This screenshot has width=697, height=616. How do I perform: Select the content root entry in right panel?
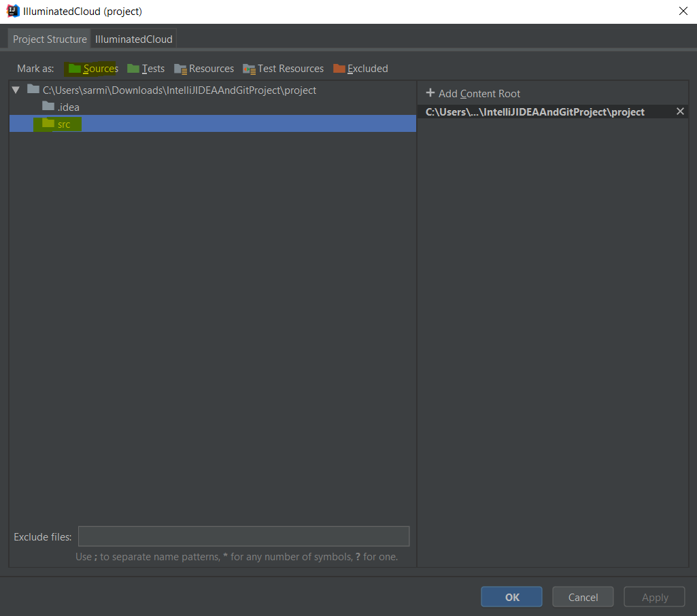[534, 112]
